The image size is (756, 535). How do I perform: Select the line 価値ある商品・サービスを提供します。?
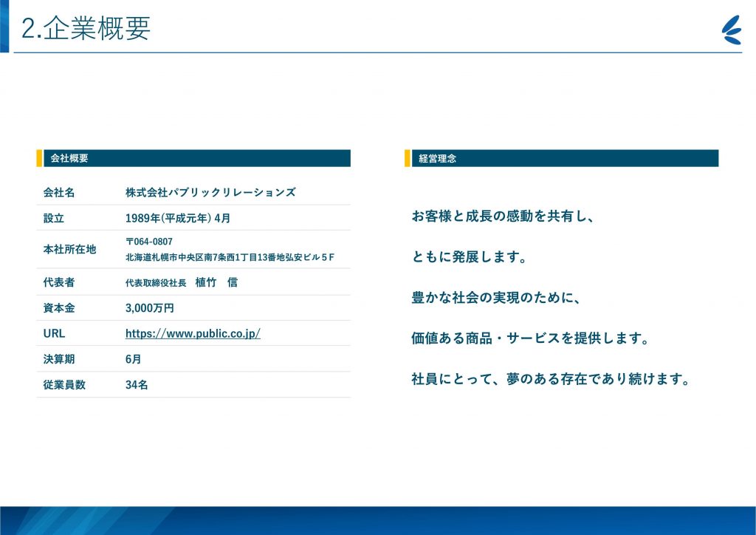(530, 338)
